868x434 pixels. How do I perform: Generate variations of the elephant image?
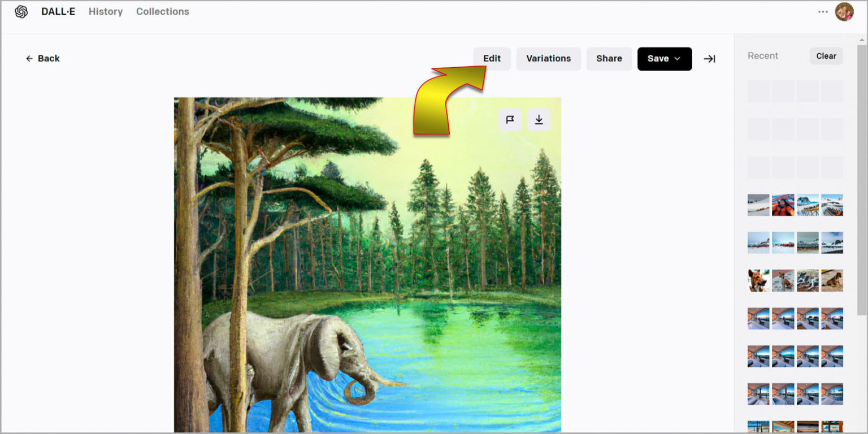(548, 58)
